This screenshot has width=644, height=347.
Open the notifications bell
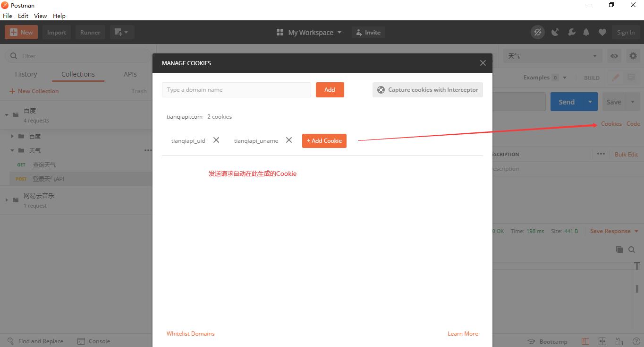586,32
